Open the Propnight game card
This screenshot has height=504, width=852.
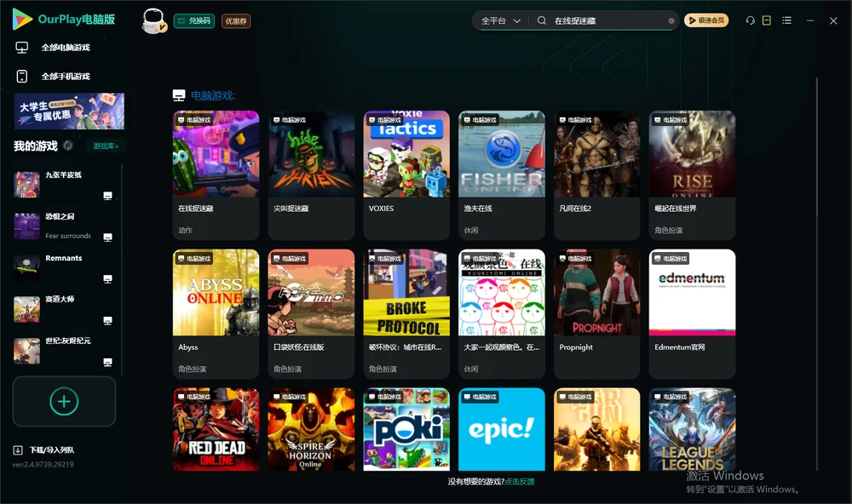(x=597, y=313)
